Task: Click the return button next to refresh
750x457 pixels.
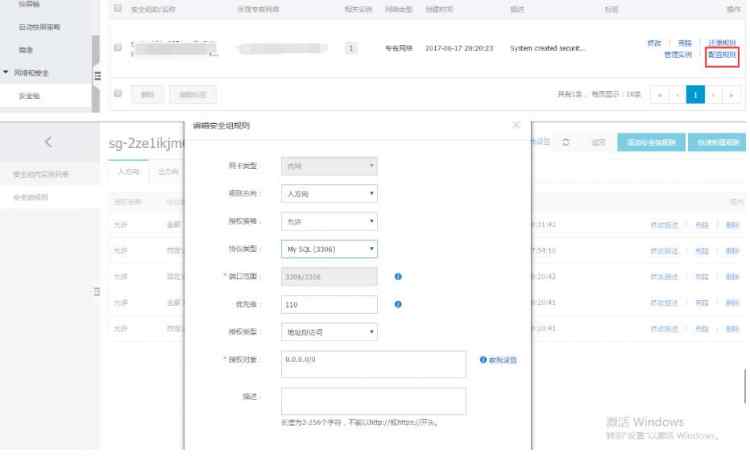Action: click(x=598, y=142)
